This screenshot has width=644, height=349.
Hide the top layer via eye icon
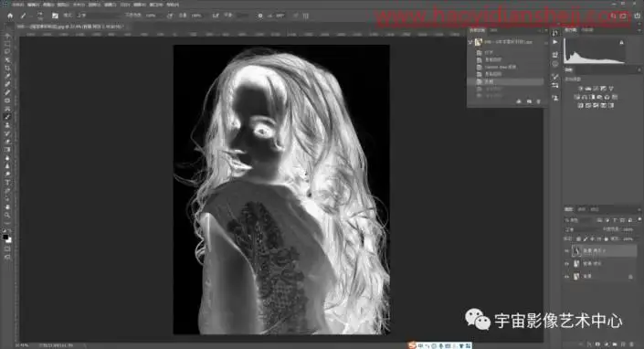pyautogui.click(x=566, y=250)
